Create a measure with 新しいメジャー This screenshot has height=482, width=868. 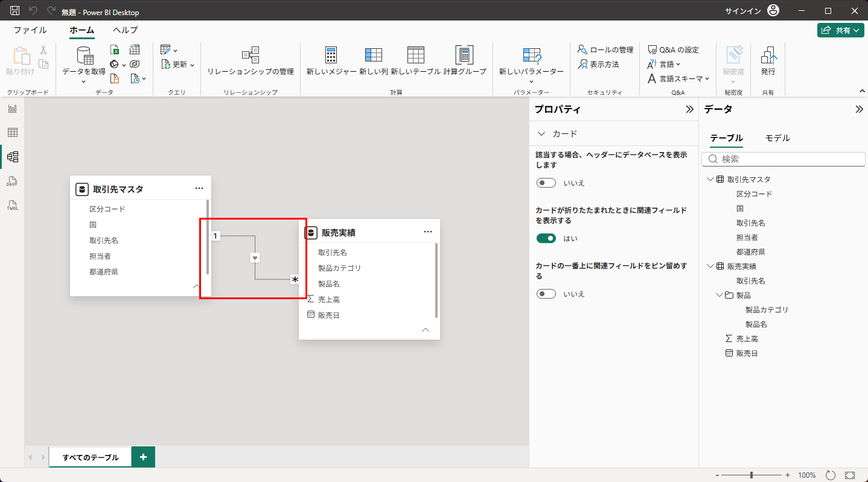pyautogui.click(x=331, y=61)
